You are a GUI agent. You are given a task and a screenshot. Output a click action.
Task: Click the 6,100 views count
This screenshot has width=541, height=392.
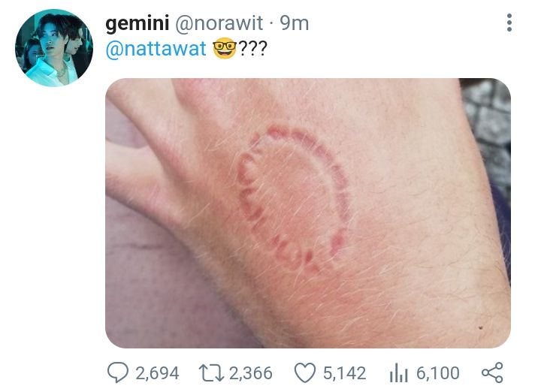coord(438,373)
